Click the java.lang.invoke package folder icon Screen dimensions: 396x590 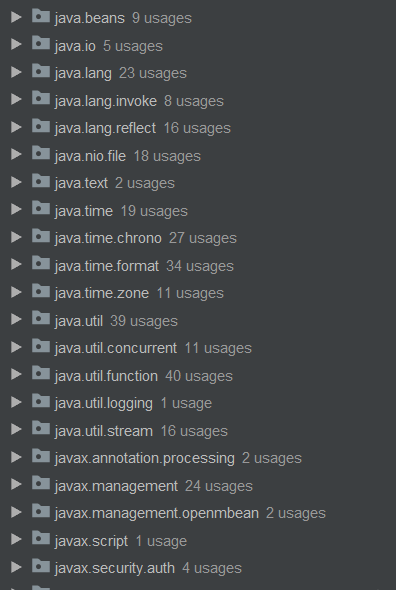pyautogui.click(x=41, y=99)
